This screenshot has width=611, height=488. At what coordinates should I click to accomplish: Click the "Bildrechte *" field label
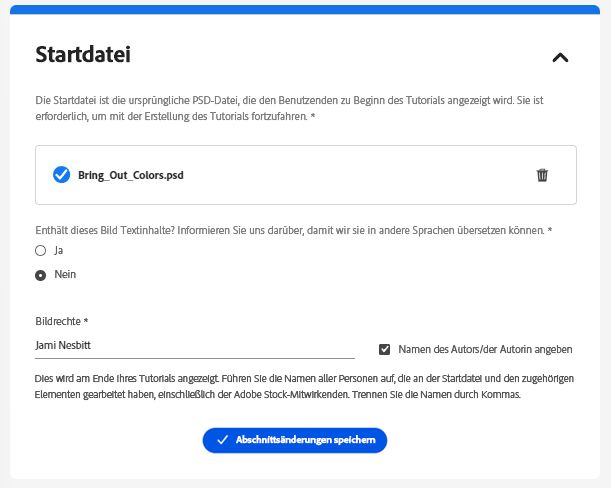(61, 321)
